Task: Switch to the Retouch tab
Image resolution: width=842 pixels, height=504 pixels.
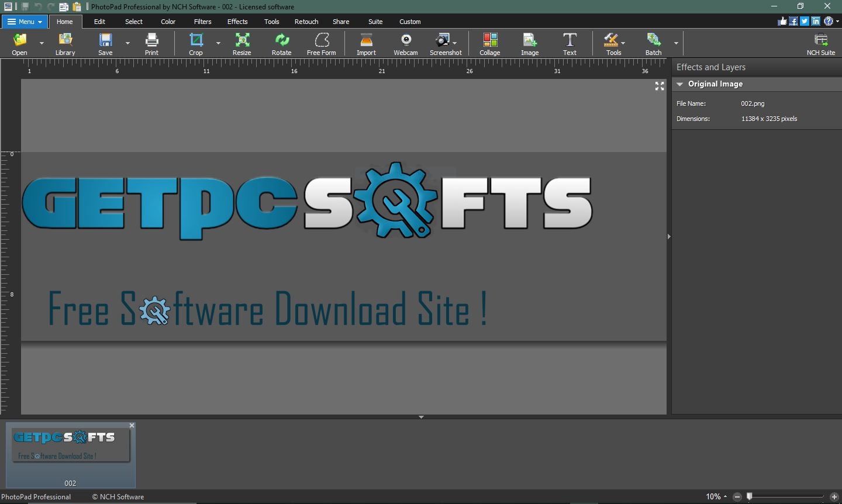Action: coord(306,22)
